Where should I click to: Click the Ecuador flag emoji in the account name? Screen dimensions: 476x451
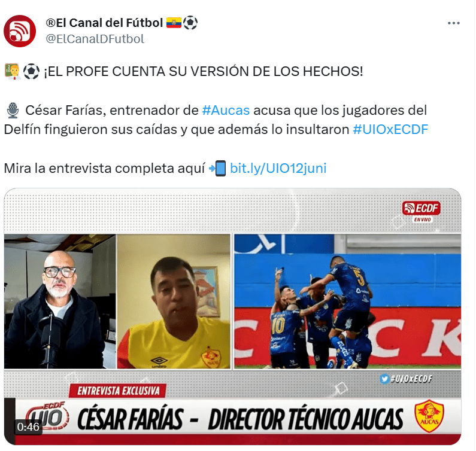click(x=174, y=23)
